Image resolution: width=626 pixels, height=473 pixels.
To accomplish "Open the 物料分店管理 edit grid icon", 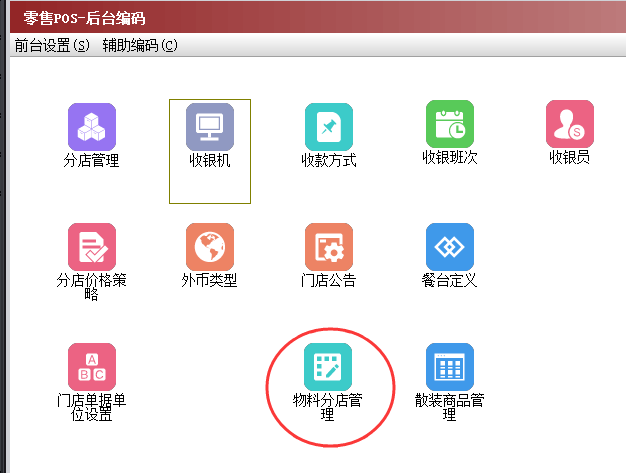I will pyautogui.click(x=328, y=367).
